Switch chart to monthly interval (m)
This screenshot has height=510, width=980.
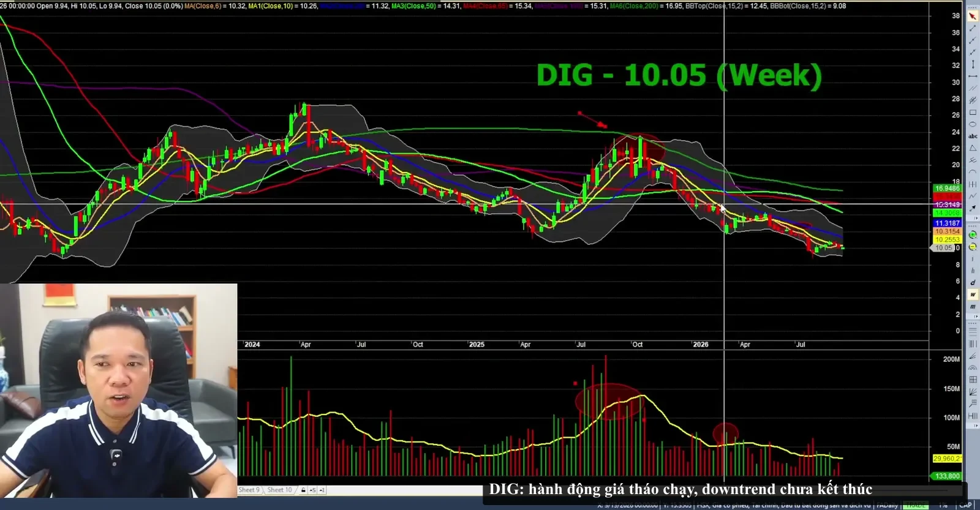[973, 307]
